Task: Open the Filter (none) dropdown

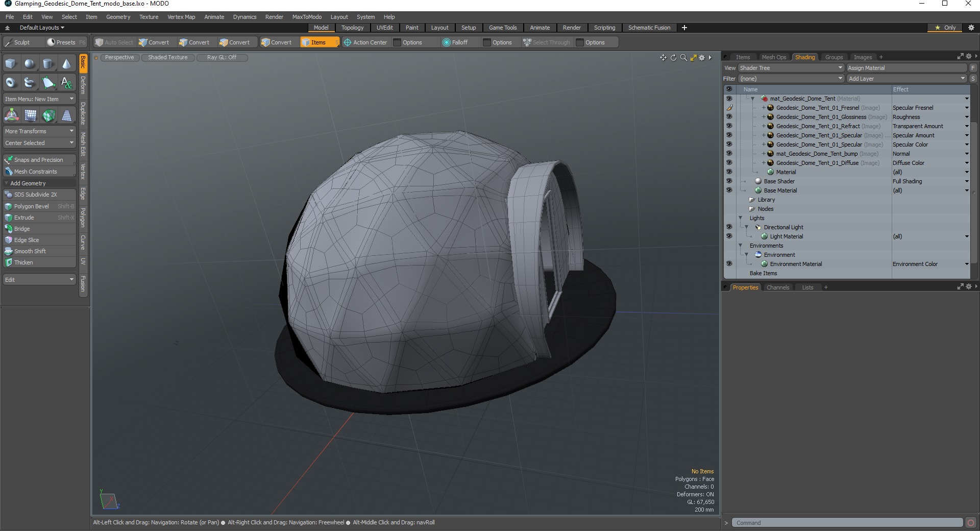Action: click(x=791, y=79)
